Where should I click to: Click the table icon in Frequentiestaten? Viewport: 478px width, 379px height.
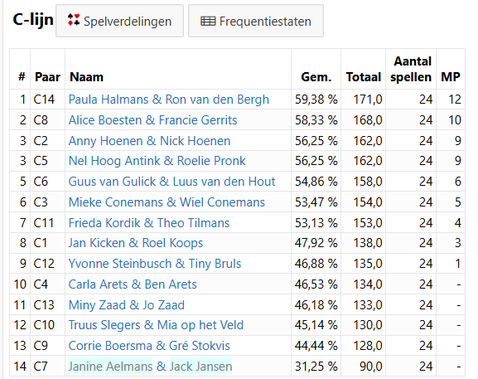(x=208, y=21)
